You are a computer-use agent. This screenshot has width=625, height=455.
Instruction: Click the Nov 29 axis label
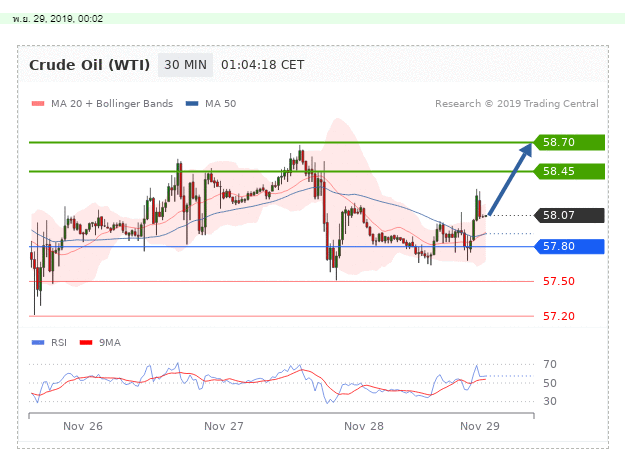(x=480, y=426)
